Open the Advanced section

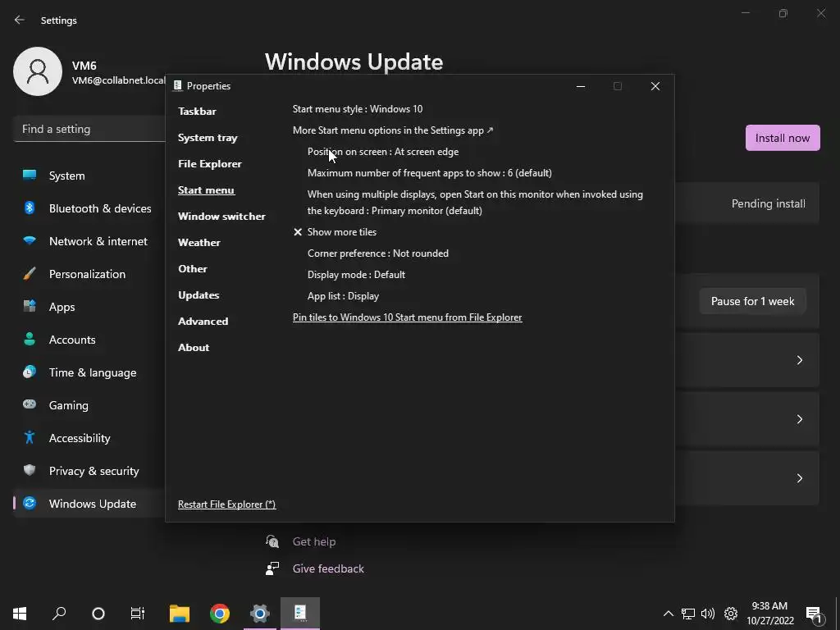203,322
